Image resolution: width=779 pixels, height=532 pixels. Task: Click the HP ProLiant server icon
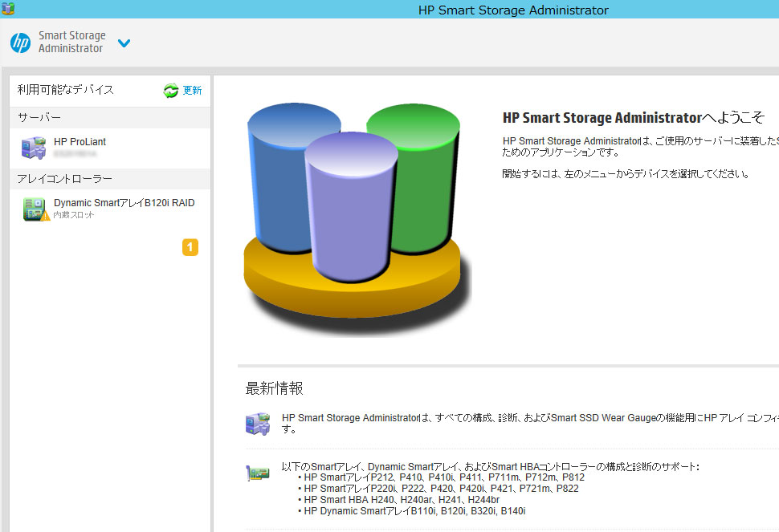coord(34,148)
